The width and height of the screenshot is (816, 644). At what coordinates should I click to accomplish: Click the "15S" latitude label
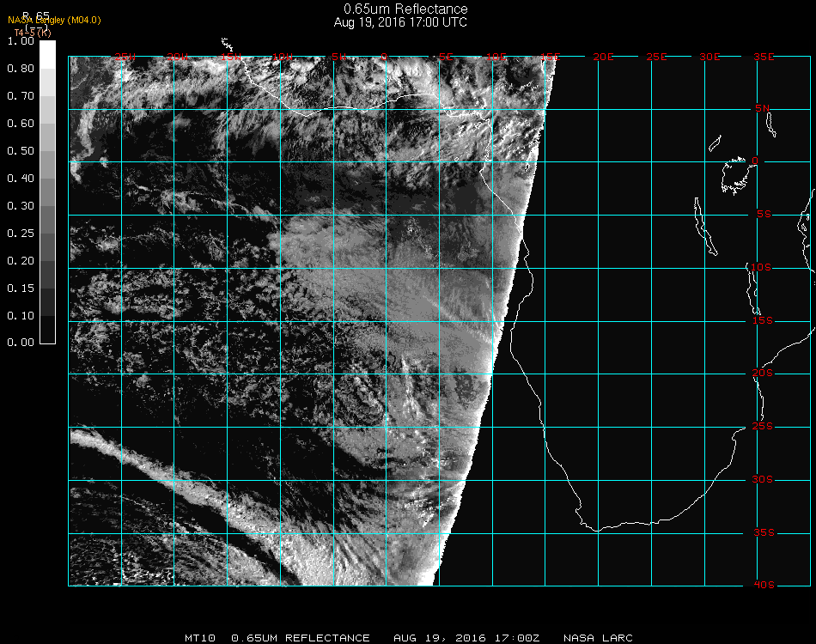click(x=763, y=320)
